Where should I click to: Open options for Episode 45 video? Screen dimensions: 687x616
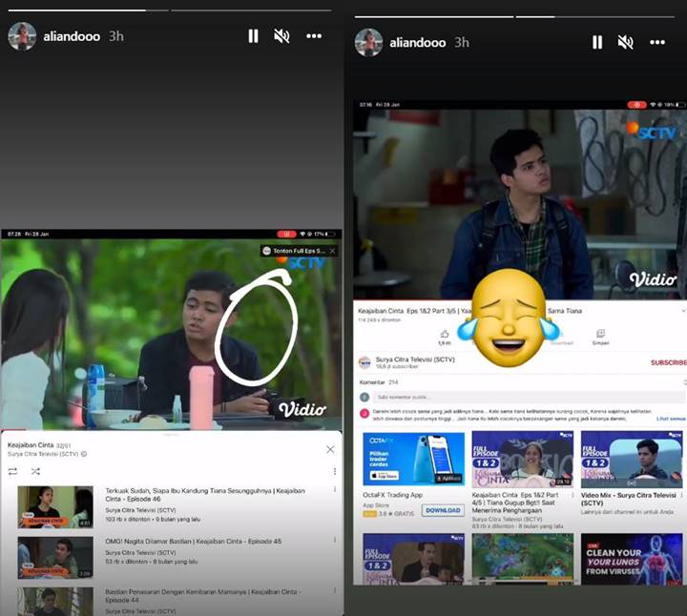[x=335, y=540]
